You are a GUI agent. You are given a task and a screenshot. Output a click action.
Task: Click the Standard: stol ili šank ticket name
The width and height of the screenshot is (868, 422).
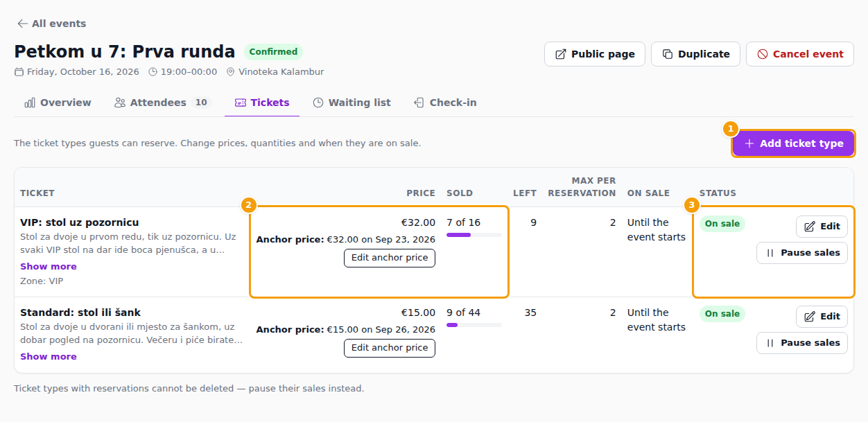coord(80,313)
